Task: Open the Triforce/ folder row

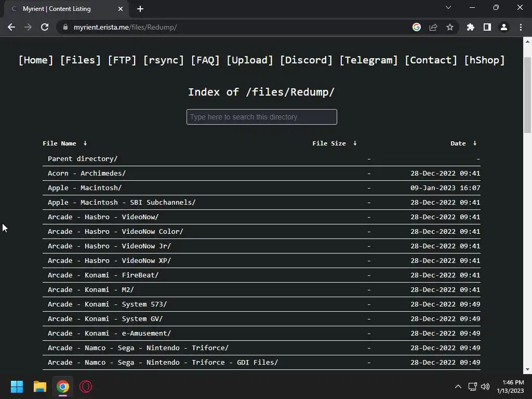Action: 138,348
